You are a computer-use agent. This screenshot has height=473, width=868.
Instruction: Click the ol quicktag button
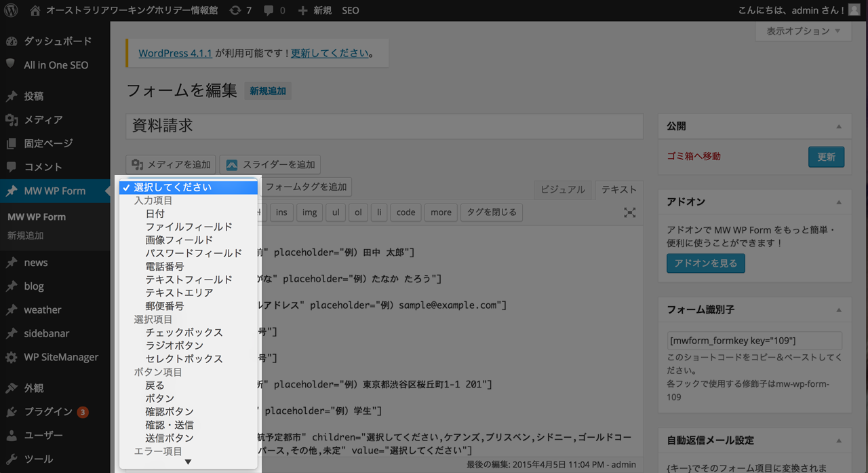(358, 212)
